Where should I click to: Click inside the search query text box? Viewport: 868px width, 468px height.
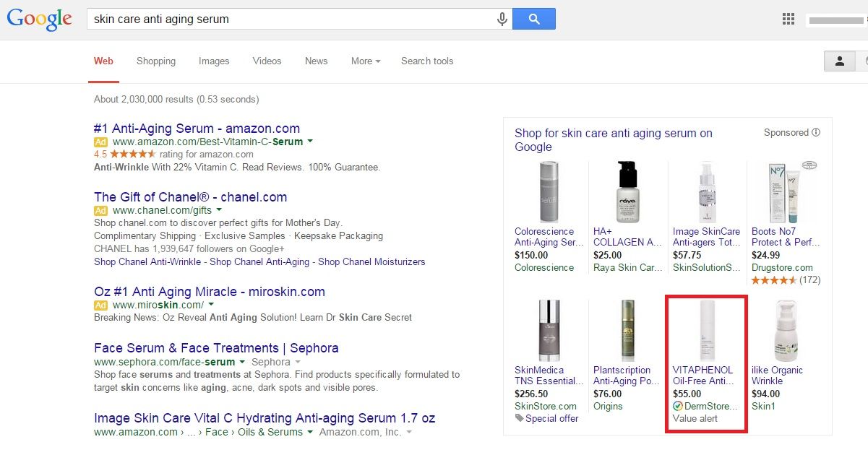289,19
